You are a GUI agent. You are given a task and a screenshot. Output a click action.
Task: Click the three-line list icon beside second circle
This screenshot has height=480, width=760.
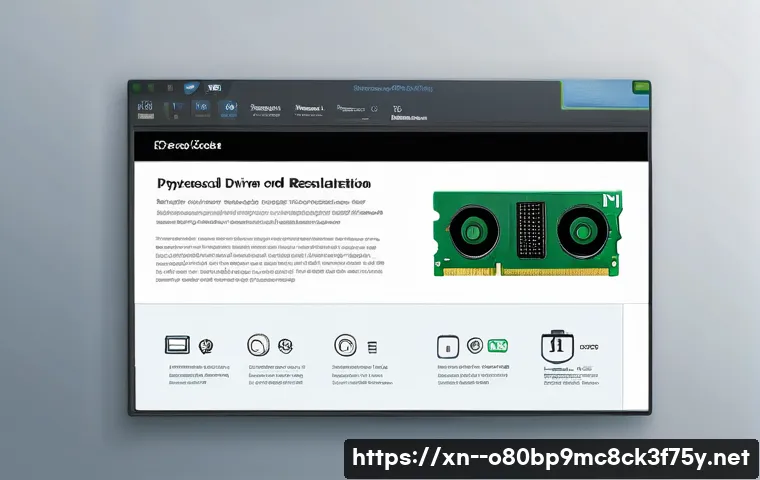click(373, 346)
